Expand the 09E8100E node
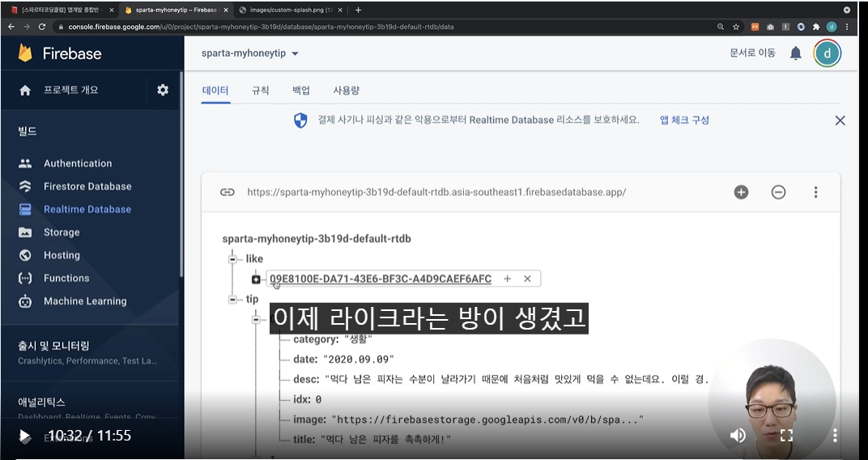868x460 pixels. [256, 279]
